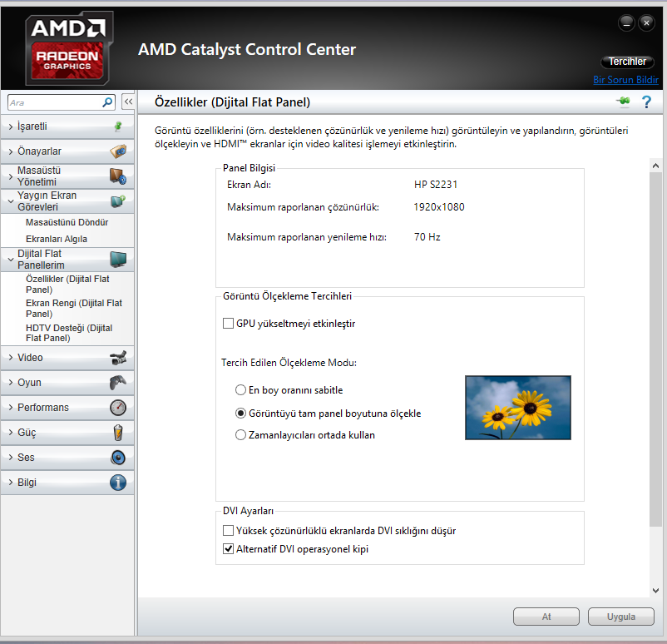Click the 70 Hz refresh rate value
Image resolution: width=667 pixels, height=644 pixels.
(x=427, y=236)
